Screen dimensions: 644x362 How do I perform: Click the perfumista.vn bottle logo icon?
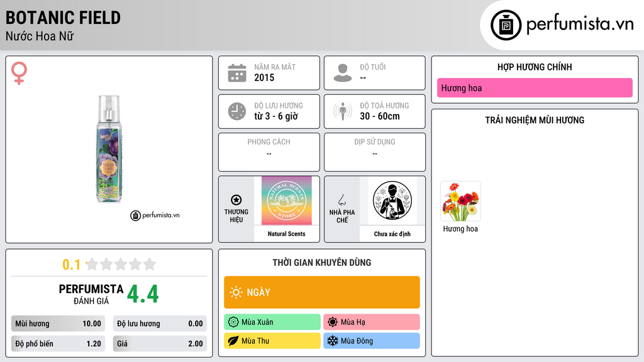pos(506,25)
